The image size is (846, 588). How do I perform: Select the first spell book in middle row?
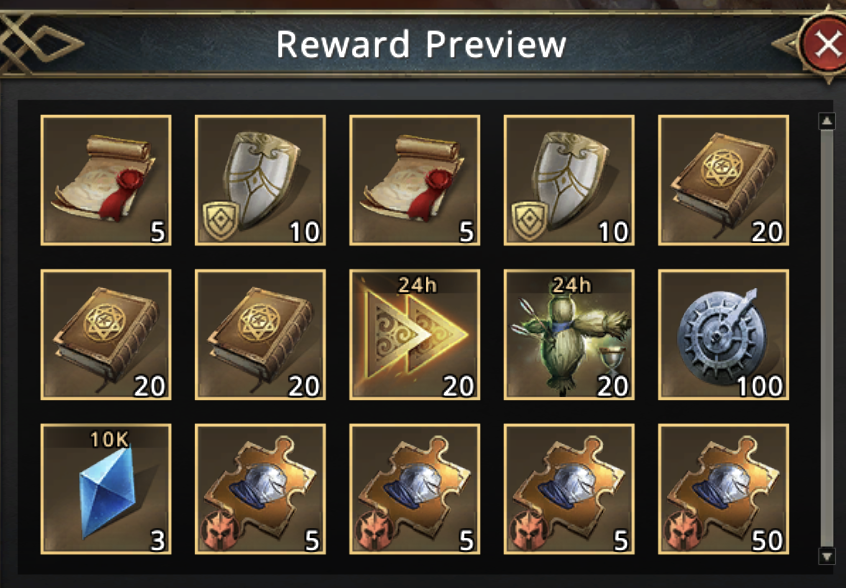106,334
